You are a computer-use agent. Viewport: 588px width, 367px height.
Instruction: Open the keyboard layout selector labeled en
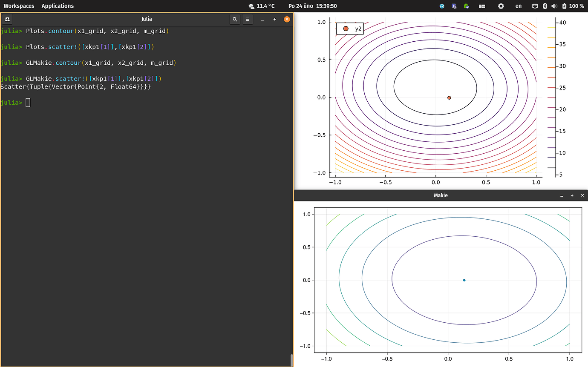tap(518, 6)
